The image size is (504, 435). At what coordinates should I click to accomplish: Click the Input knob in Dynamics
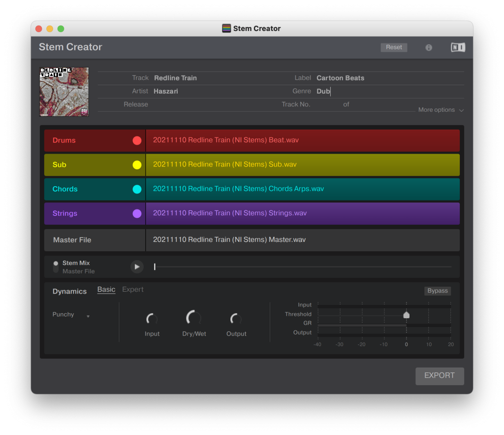[152, 319]
